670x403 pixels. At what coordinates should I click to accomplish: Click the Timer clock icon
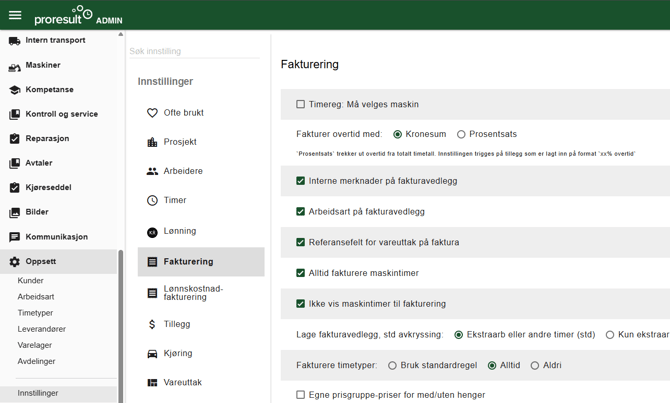[152, 200]
